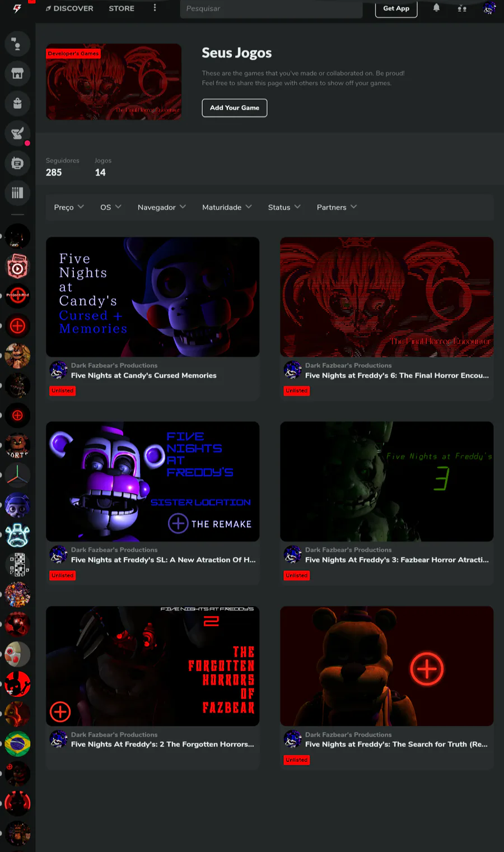
Task: Open FNaF 2 The Forgotten Horrors title link
Action: (162, 744)
